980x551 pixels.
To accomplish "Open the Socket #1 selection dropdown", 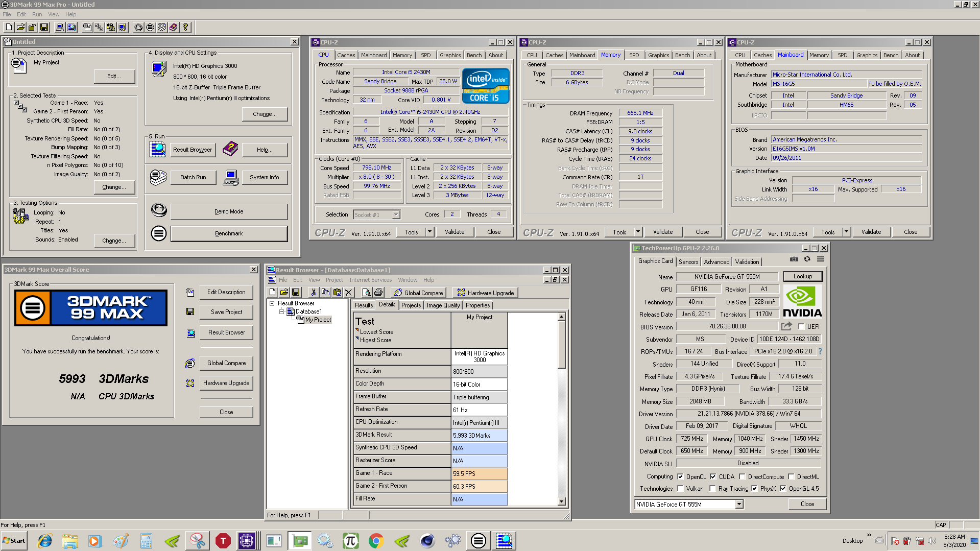I will pyautogui.click(x=396, y=214).
